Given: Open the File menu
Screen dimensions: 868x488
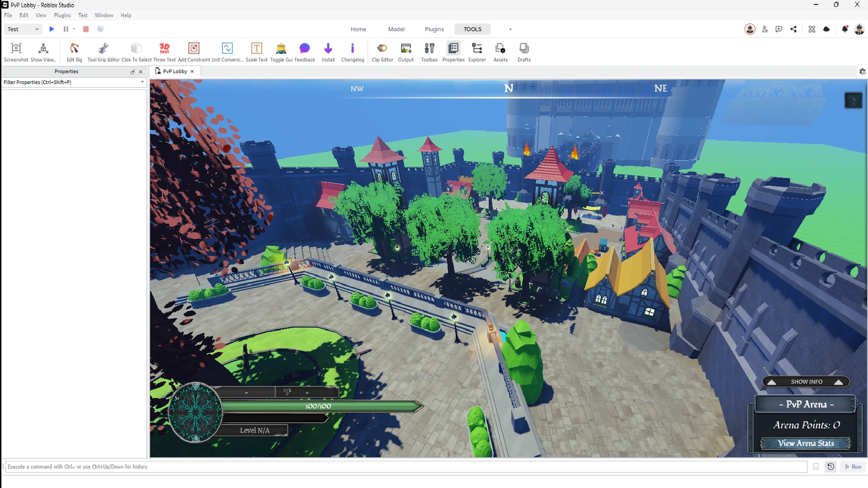Looking at the screenshot, I should [x=8, y=15].
